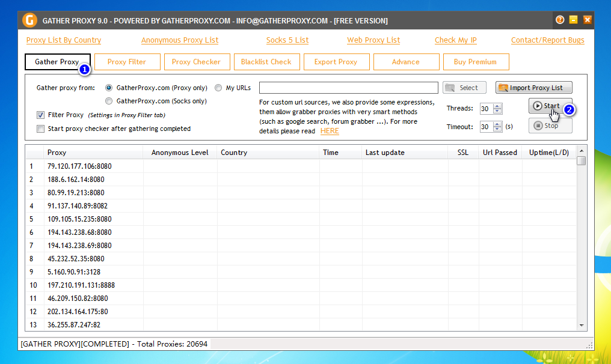Sort by Uptime(L/D) column header
Image resolution: width=611 pixels, height=364 pixels.
pyautogui.click(x=548, y=153)
